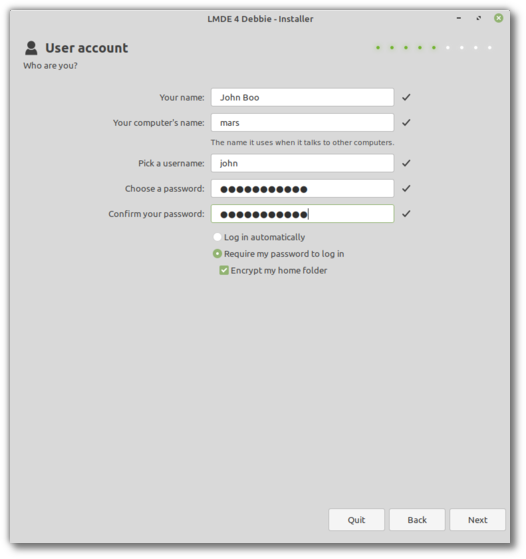This screenshot has width=526, height=559.
Task: Click the checkmark next to Choose a password
Action: click(x=406, y=189)
